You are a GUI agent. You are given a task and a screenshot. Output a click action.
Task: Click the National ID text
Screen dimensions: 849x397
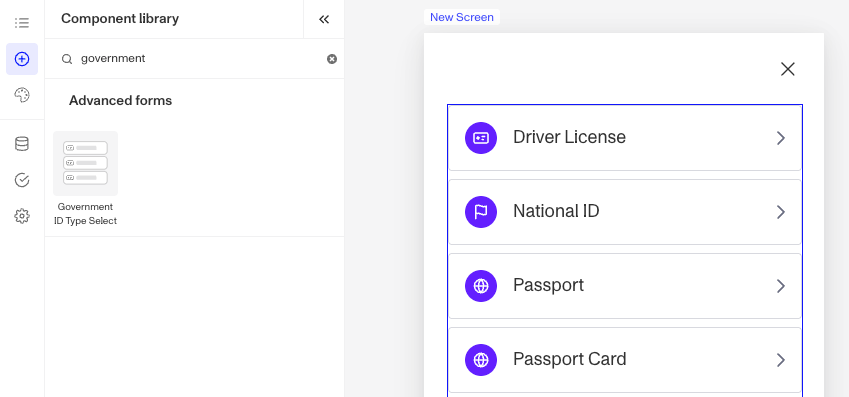(x=556, y=211)
